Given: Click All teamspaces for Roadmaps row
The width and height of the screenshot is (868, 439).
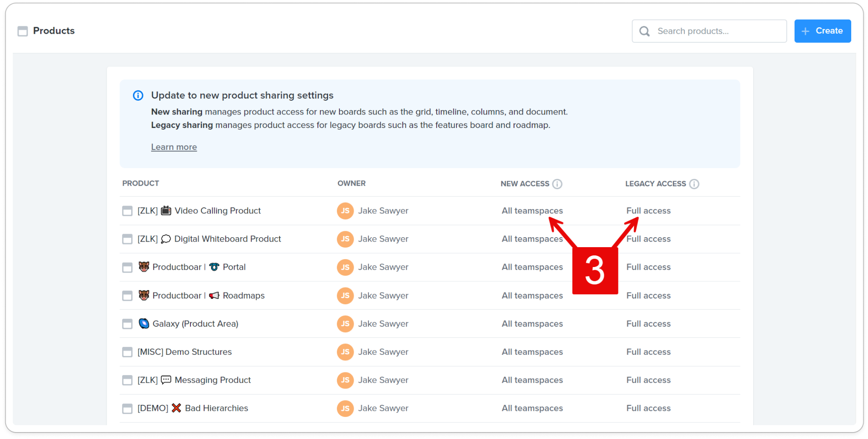Looking at the screenshot, I should pyautogui.click(x=532, y=296).
